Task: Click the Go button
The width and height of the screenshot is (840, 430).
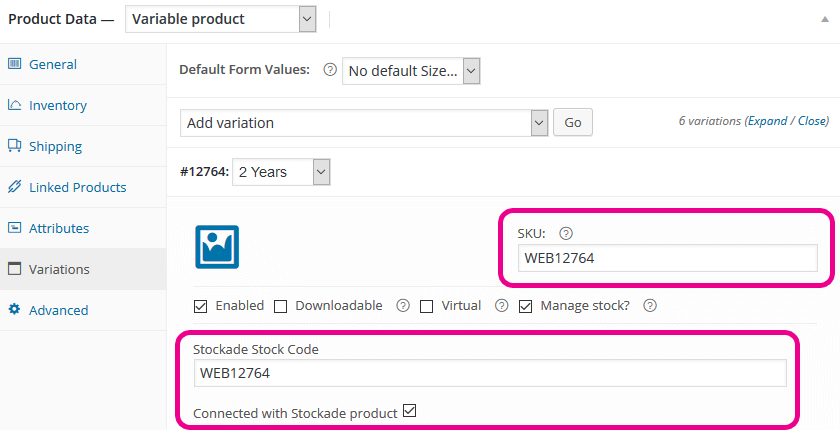Action: [573, 123]
